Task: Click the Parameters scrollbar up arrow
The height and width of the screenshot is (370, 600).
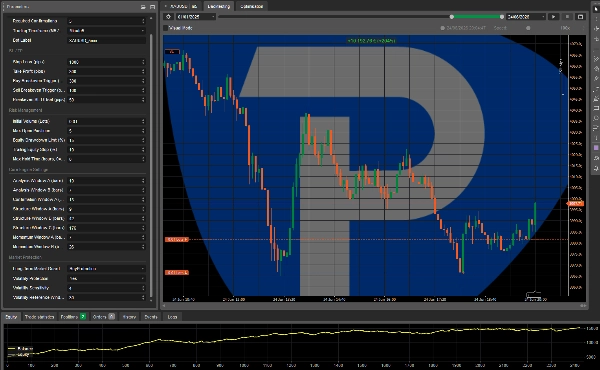Action: (x=151, y=18)
